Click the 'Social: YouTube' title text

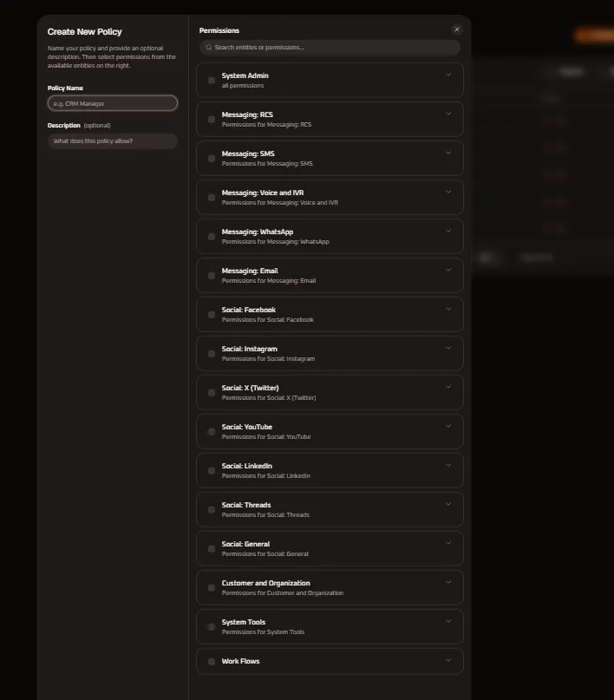[247, 428]
